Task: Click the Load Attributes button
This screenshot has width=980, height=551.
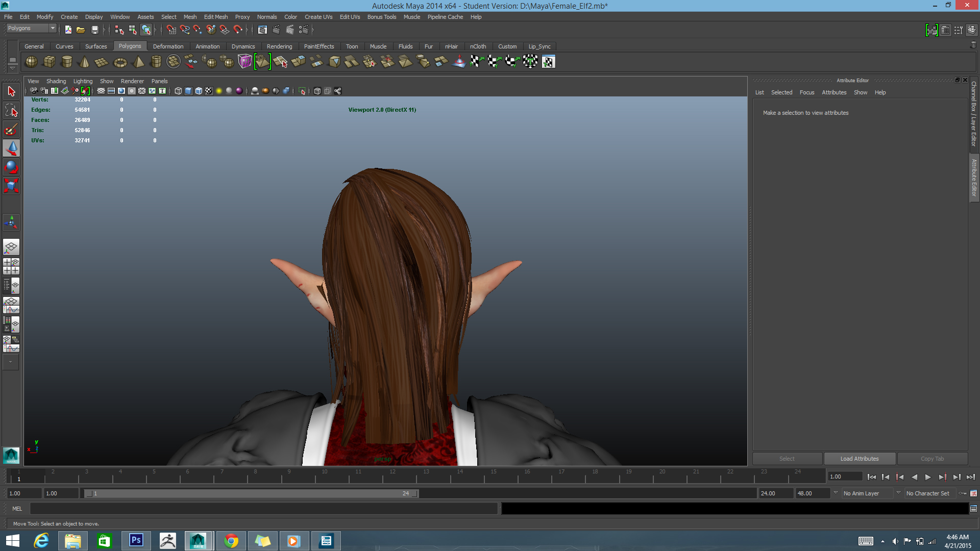Action: pos(860,459)
